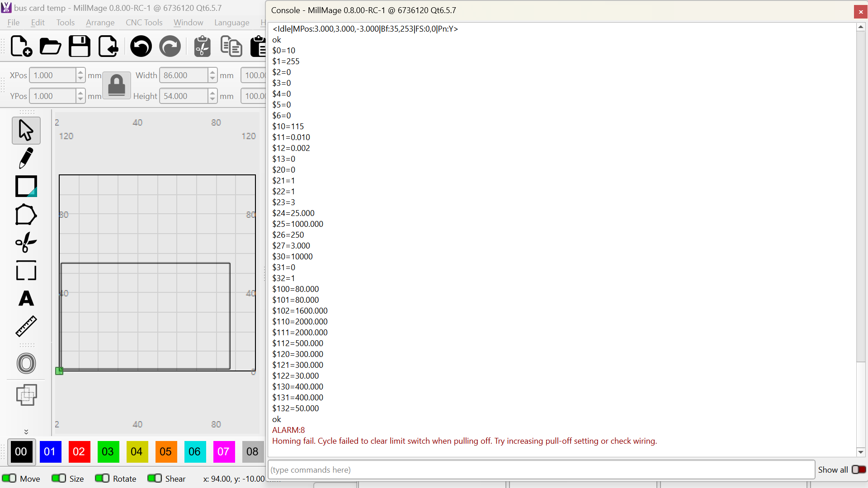Click the console command input field
Screen dimensions: 868x488
click(x=541, y=470)
